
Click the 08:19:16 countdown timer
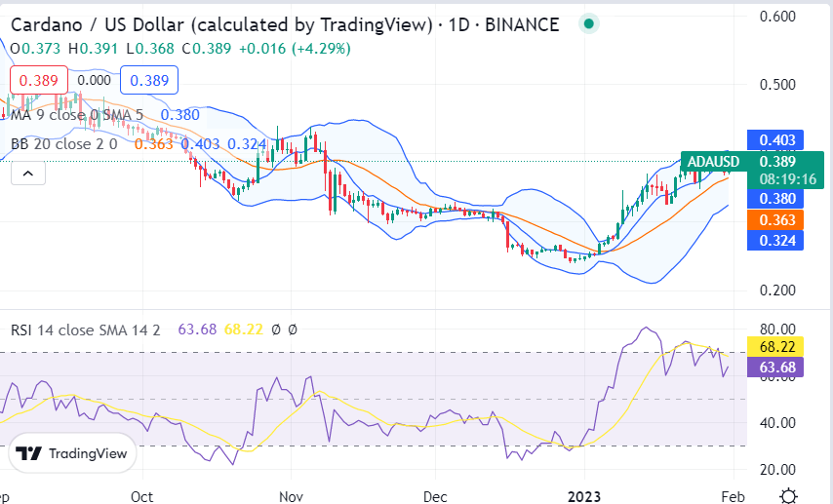pos(788,179)
